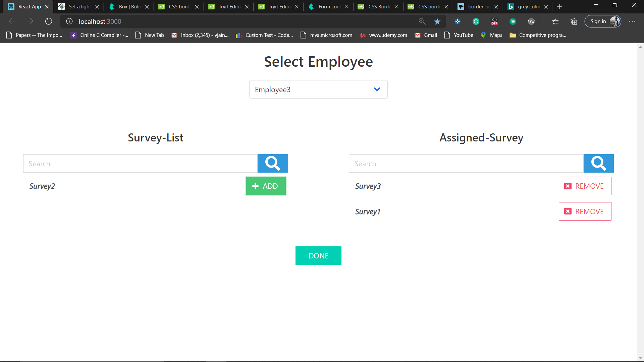Click the zoom magnifier icon in address bar
Screen dimensions: 644x362
[x=422, y=21]
